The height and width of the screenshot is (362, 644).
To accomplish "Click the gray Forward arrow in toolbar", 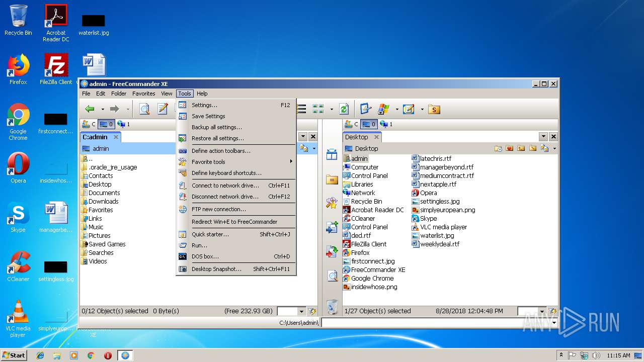I will [114, 109].
